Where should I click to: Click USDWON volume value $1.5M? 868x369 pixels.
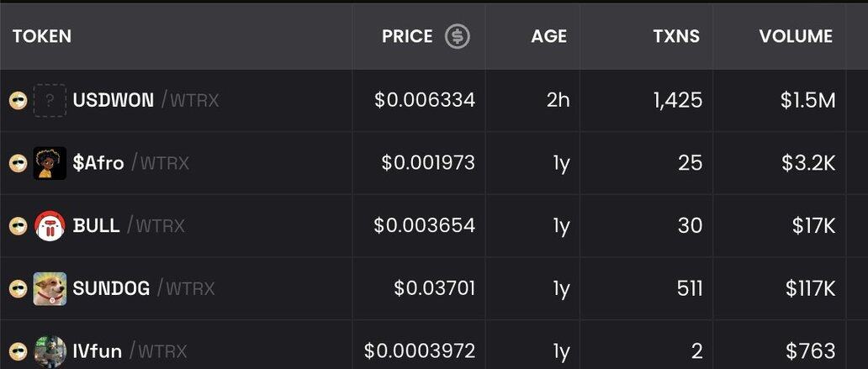(807, 100)
